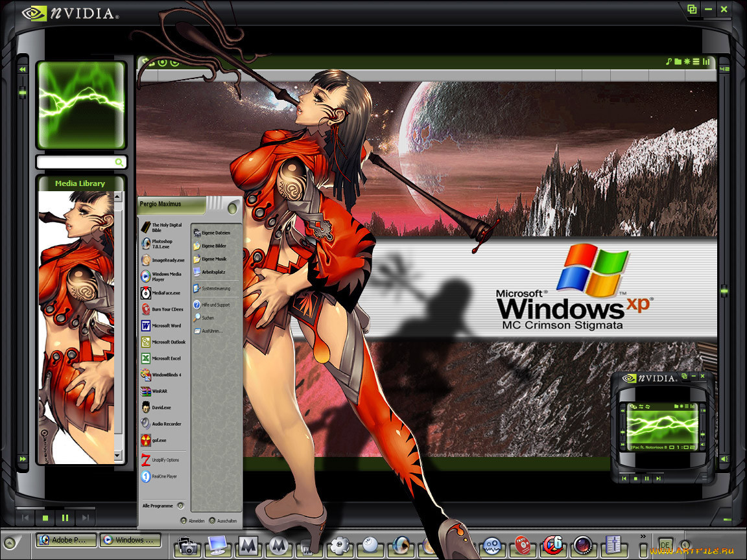This screenshot has width=747, height=560.
Task: Click gear quick launch icon
Action: [x=340, y=546]
